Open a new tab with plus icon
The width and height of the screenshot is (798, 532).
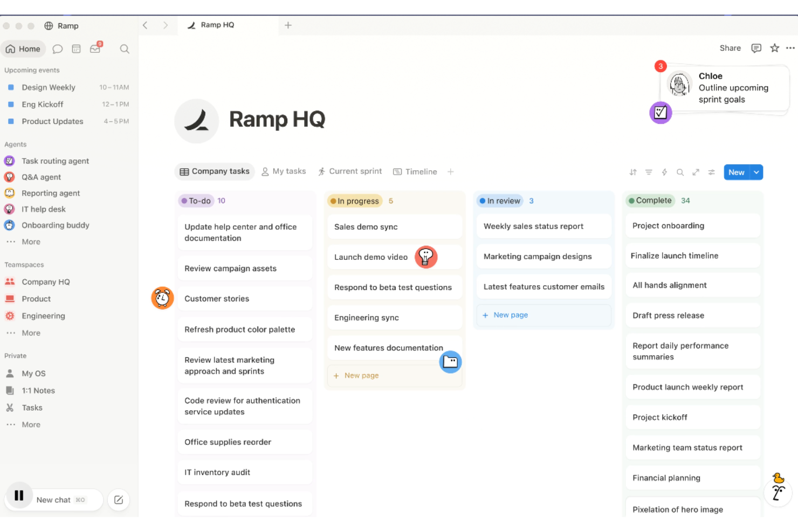point(288,25)
